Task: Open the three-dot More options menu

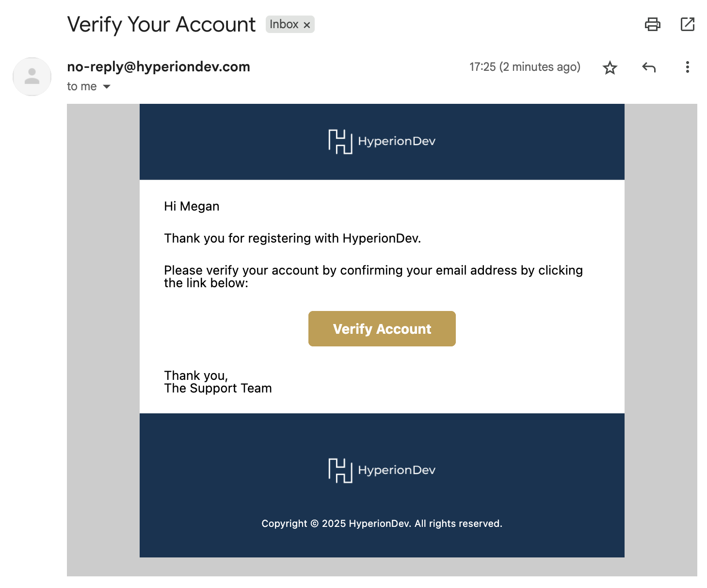Action: pyautogui.click(x=687, y=67)
